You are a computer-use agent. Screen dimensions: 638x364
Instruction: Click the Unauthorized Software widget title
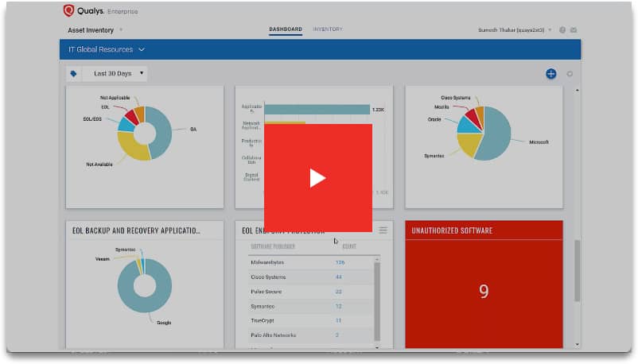(x=452, y=230)
